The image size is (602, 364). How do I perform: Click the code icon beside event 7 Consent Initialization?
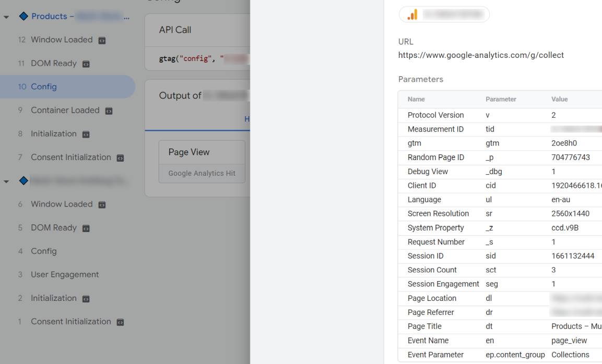click(x=120, y=158)
